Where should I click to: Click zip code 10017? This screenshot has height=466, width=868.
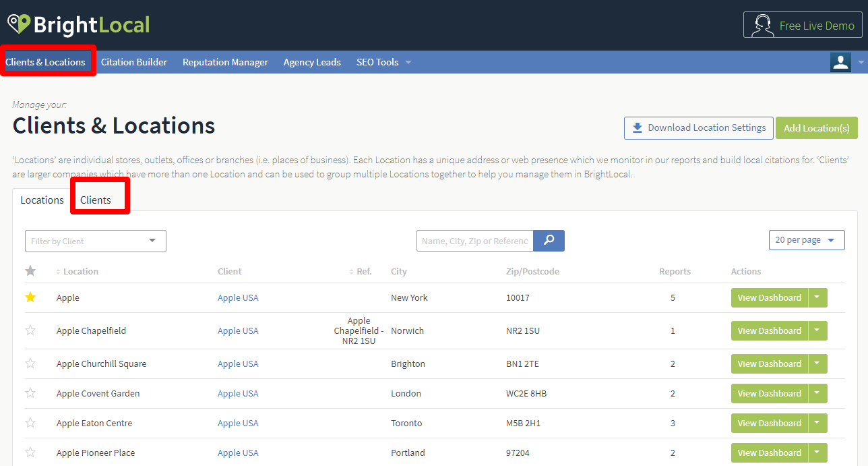click(x=518, y=297)
